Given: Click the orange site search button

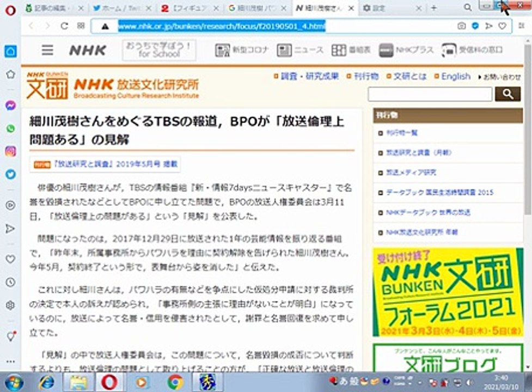Looking at the screenshot, I should click(507, 94).
